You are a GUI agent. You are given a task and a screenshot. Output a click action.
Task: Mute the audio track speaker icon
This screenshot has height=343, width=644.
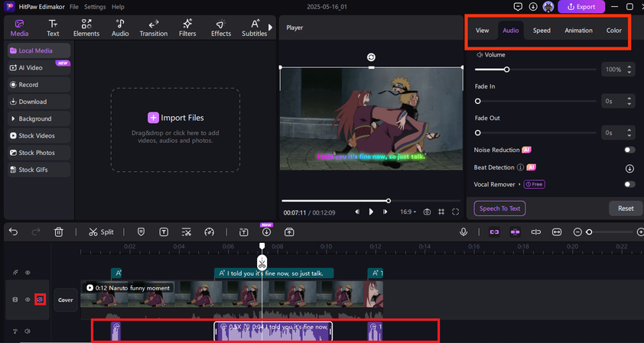click(28, 331)
